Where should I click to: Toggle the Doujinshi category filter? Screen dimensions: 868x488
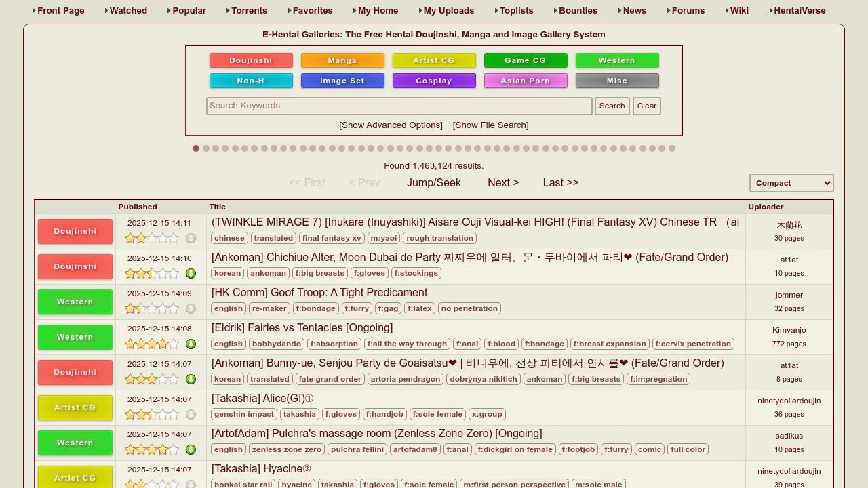(251, 60)
